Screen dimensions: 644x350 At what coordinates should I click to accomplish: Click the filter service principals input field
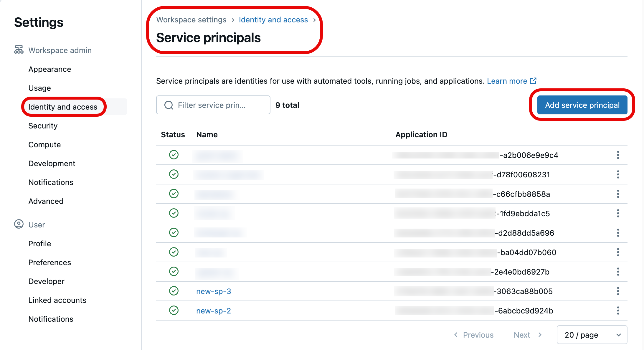point(212,105)
